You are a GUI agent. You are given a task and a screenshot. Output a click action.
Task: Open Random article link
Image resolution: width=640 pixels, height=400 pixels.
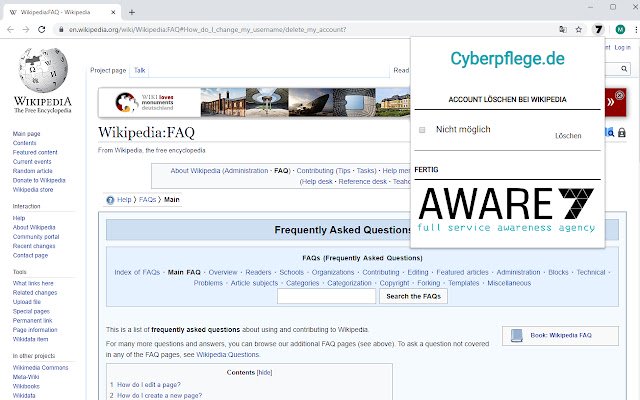coord(33,171)
